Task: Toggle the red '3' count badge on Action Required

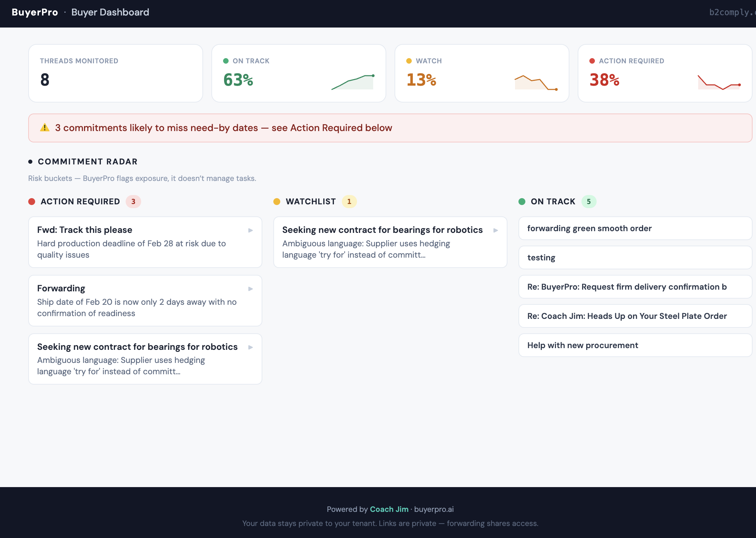Action: coord(134,202)
